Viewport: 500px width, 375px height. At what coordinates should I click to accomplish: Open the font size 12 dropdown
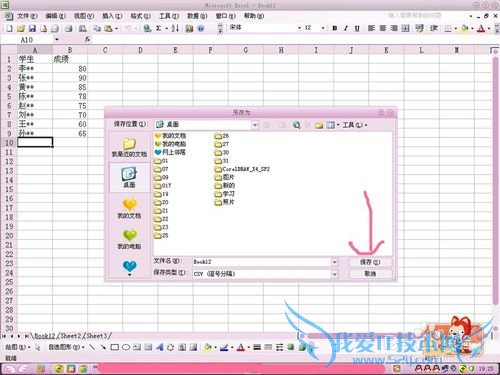pos(323,28)
